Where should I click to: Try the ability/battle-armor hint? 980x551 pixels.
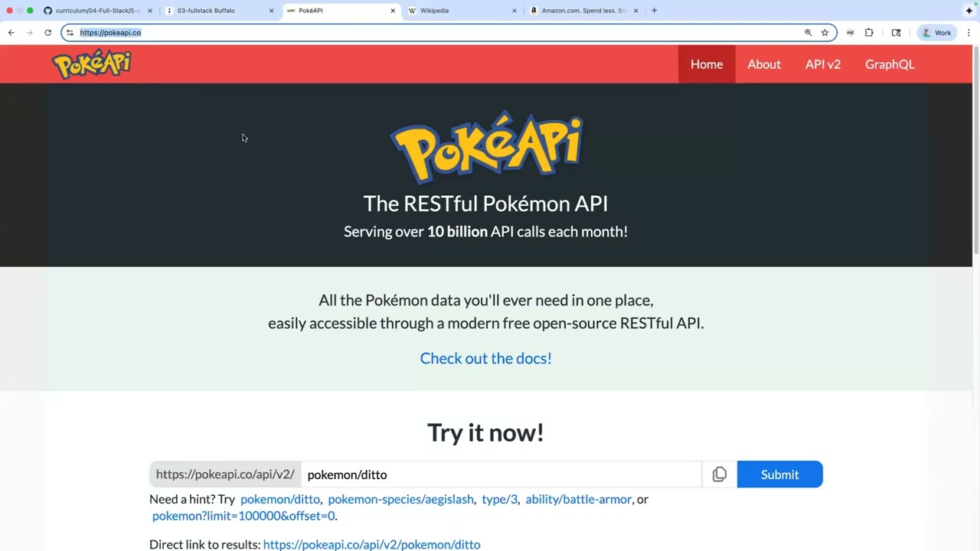(579, 499)
